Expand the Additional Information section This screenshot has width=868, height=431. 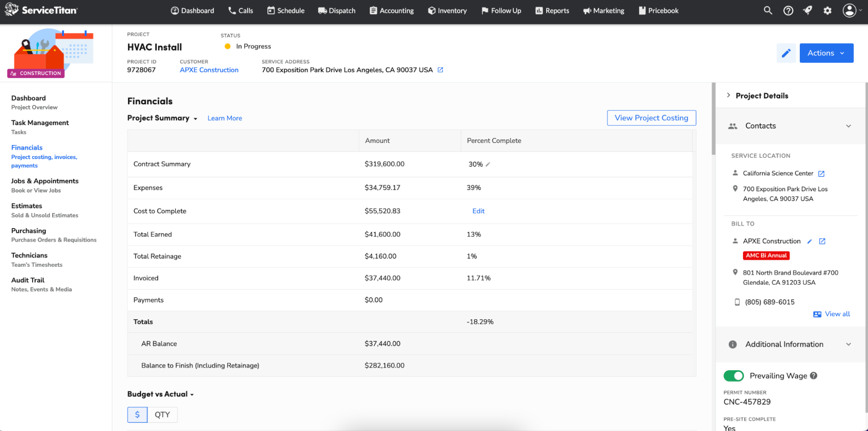click(849, 344)
